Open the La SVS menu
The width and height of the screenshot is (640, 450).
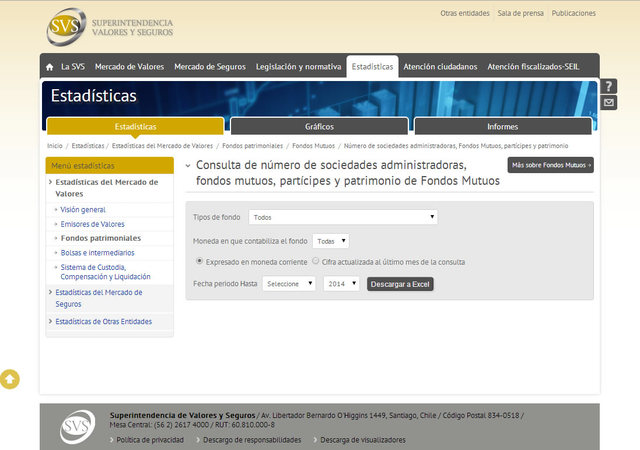73,67
